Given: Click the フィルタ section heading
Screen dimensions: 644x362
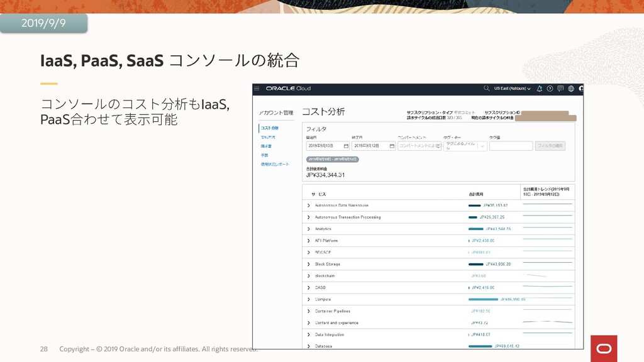Looking at the screenshot, I should pyautogui.click(x=316, y=129).
